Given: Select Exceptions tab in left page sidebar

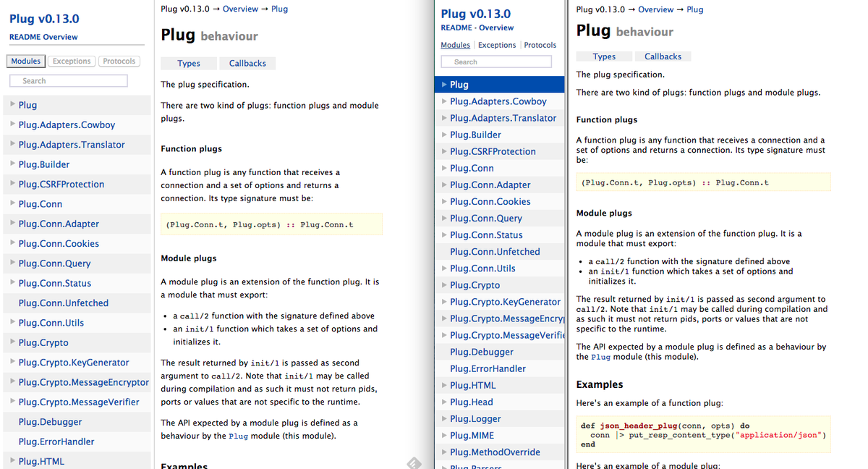Looking at the screenshot, I should point(72,62).
